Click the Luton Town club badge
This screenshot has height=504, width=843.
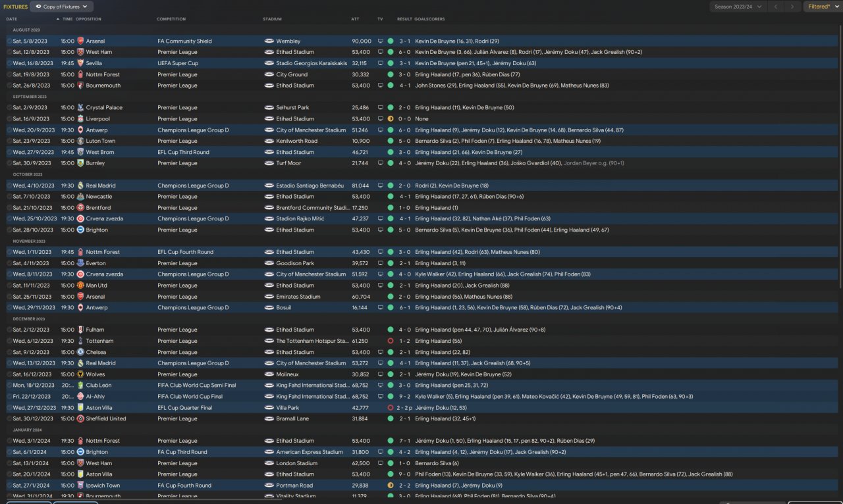(x=80, y=141)
